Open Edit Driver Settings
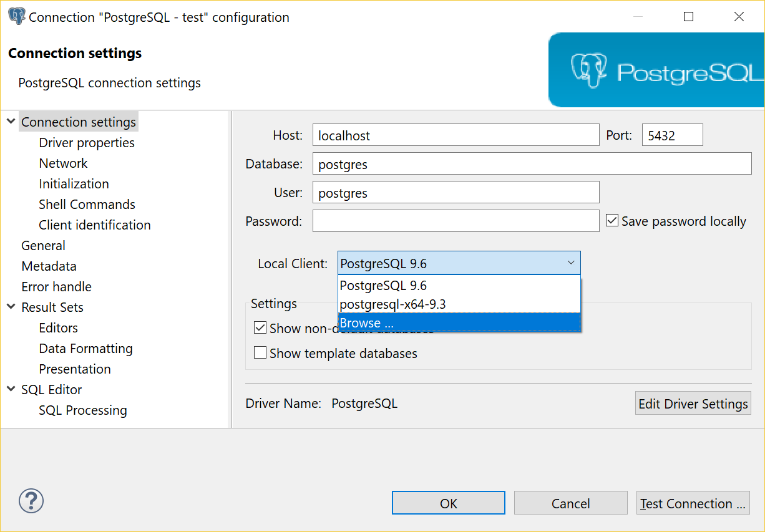The width and height of the screenshot is (765, 532). [x=693, y=403]
